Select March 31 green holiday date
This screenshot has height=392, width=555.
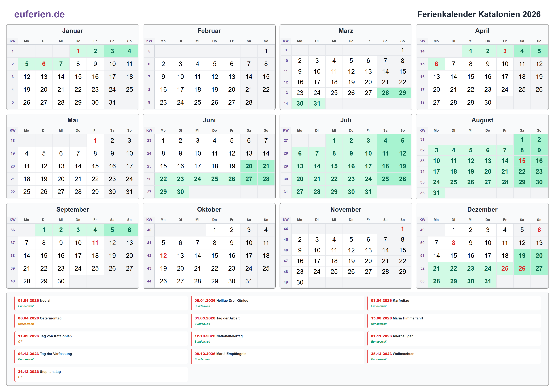click(317, 103)
